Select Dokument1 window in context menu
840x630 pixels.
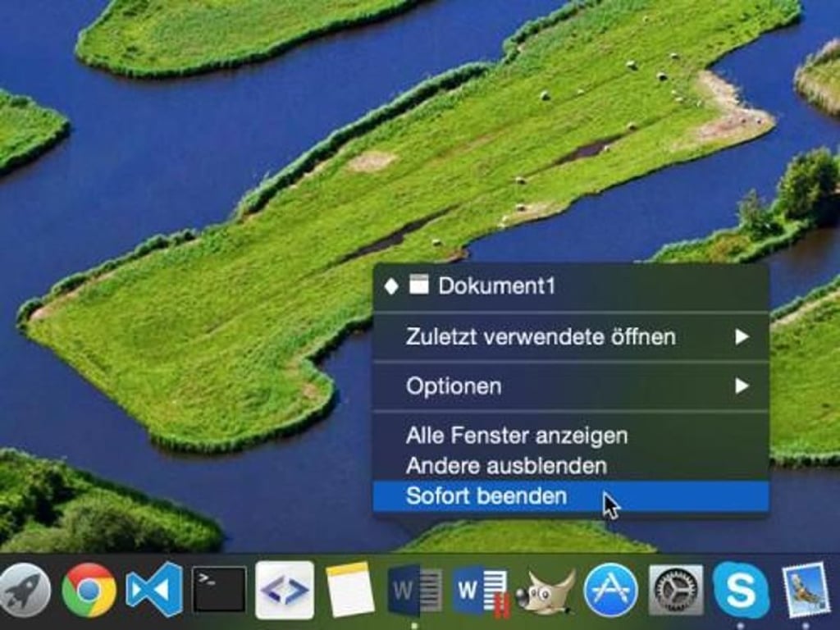[496, 286]
